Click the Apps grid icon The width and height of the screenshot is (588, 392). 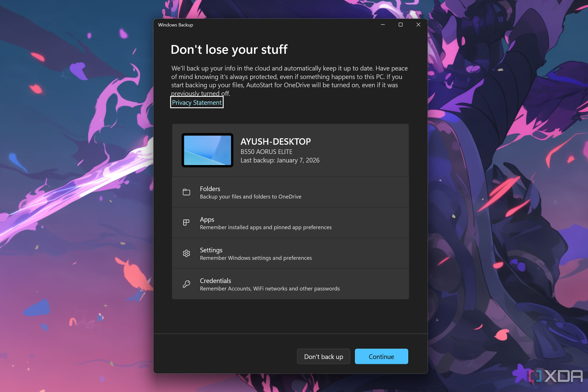point(186,223)
